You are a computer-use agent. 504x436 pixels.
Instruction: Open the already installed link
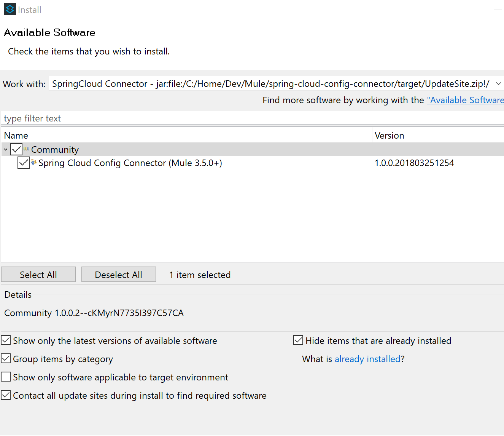tap(367, 359)
